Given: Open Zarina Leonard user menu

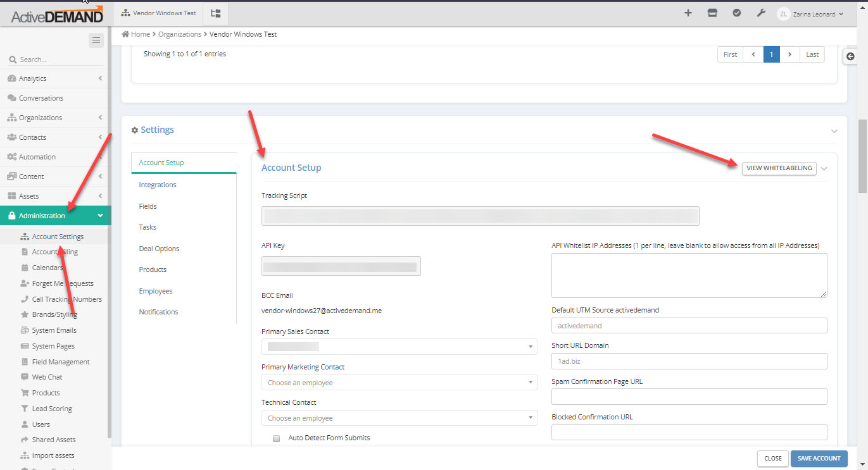Looking at the screenshot, I should (817, 14).
